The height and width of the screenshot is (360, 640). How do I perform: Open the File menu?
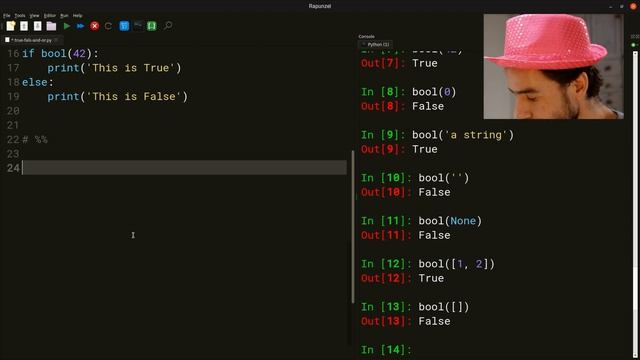[x=7, y=16]
